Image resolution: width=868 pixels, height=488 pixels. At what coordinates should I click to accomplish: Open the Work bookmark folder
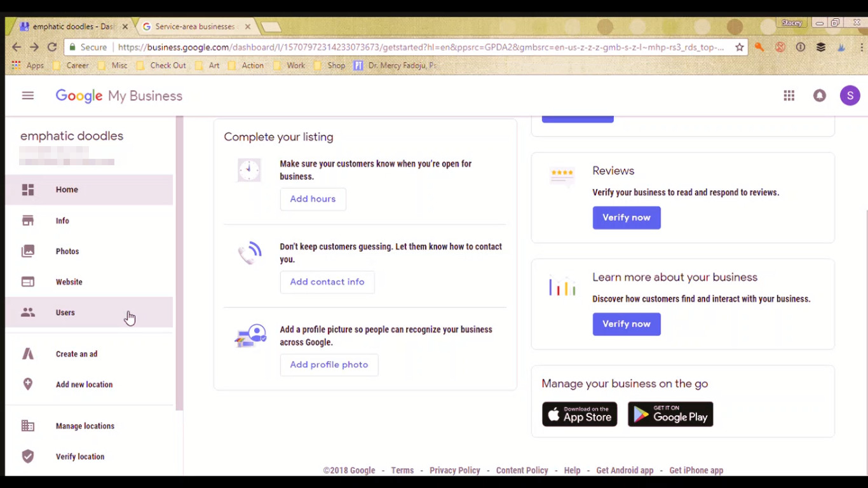[289, 65]
